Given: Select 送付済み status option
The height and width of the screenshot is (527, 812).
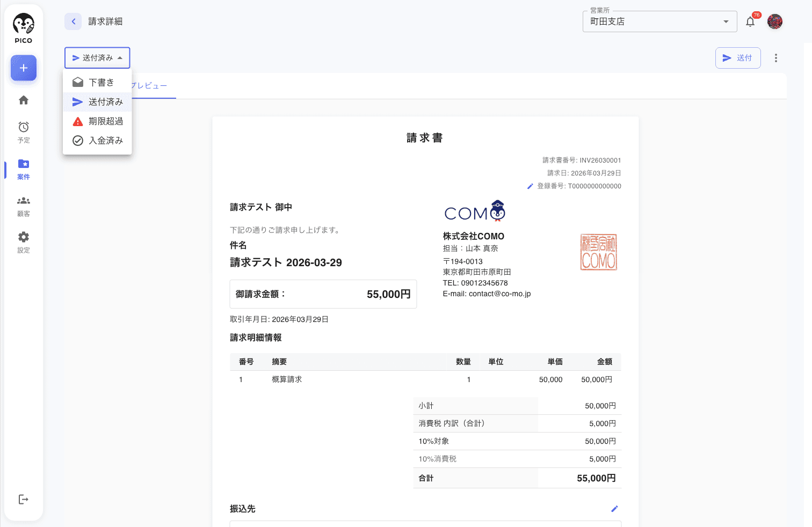Looking at the screenshot, I should coord(97,102).
